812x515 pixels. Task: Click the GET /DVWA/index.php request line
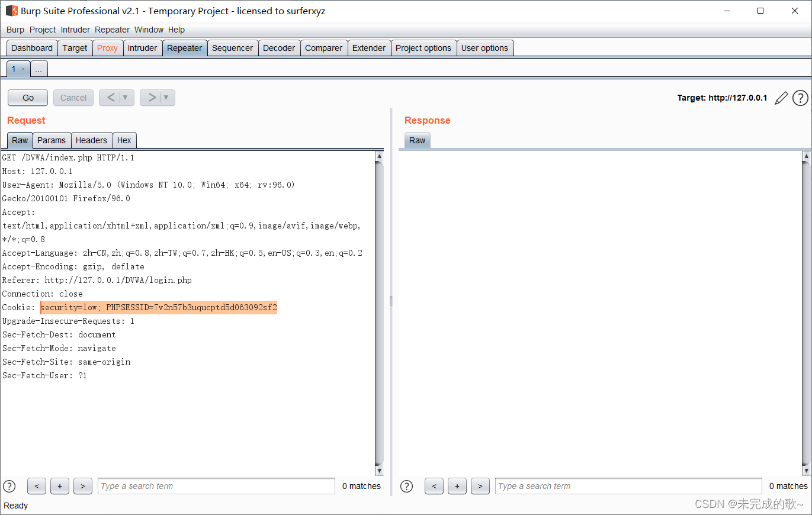coord(68,157)
